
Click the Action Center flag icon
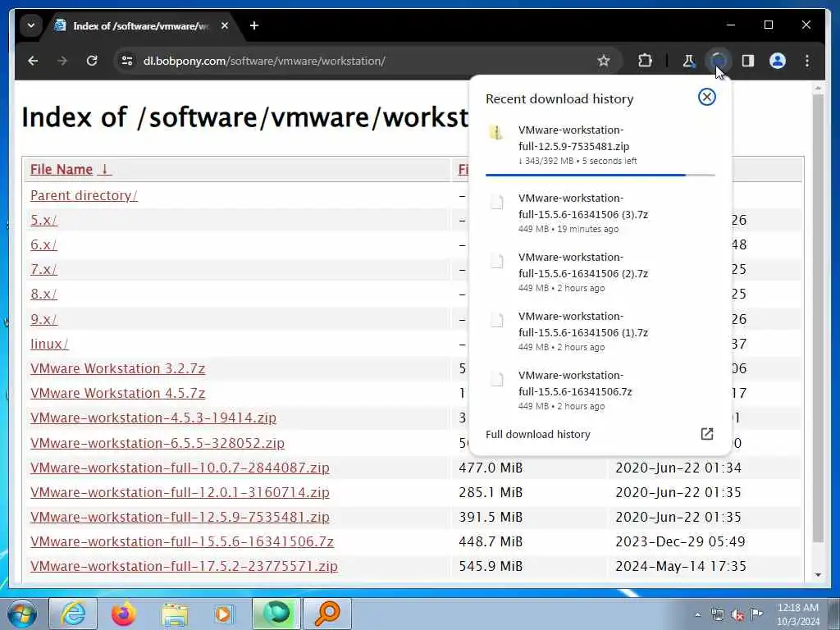tap(756, 614)
